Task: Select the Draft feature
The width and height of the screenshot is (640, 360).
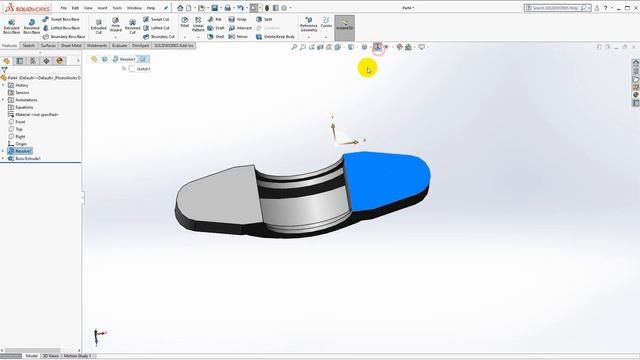Action: point(216,28)
